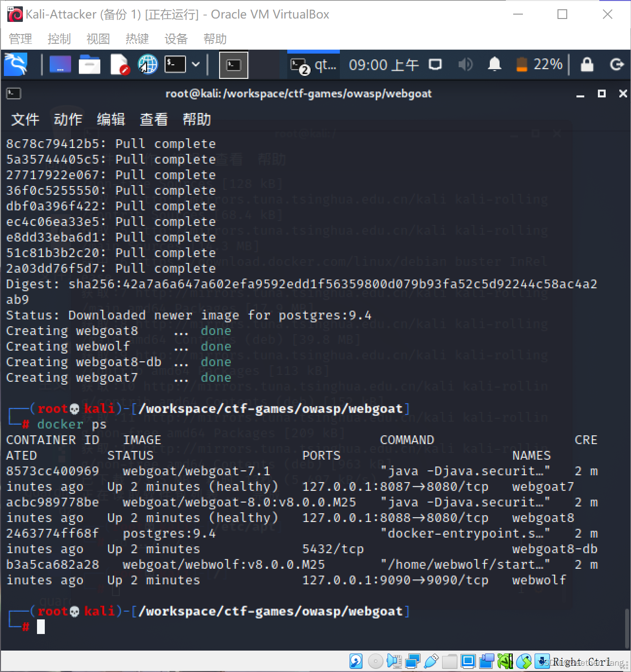The height and width of the screenshot is (672, 631).
Task: Click the VirtualBox shared folders status icon
Action: click(x=449, y=661)
